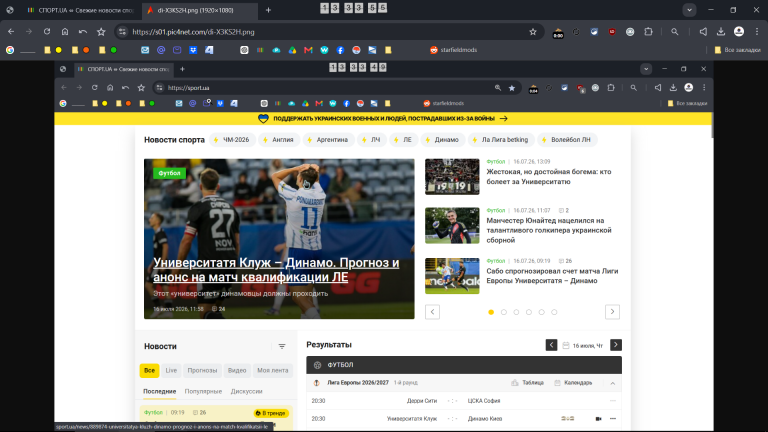The width and height of the screenshot is (768, 432).
Task: Select the ЧМ-2026 topic chip
Action: (x=232, y=140)
